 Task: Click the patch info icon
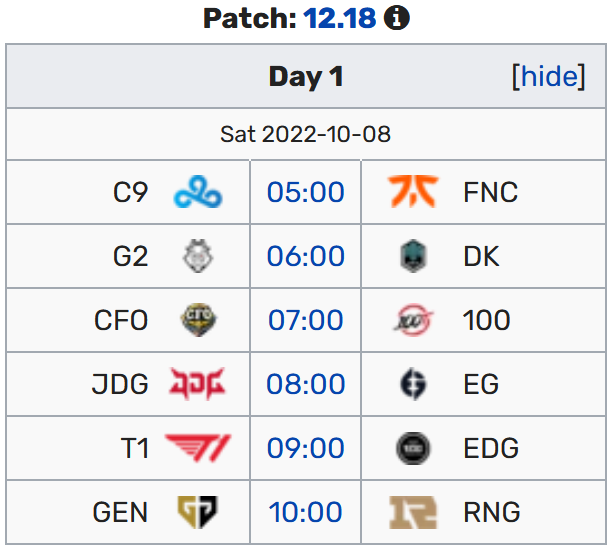(397, 18)
